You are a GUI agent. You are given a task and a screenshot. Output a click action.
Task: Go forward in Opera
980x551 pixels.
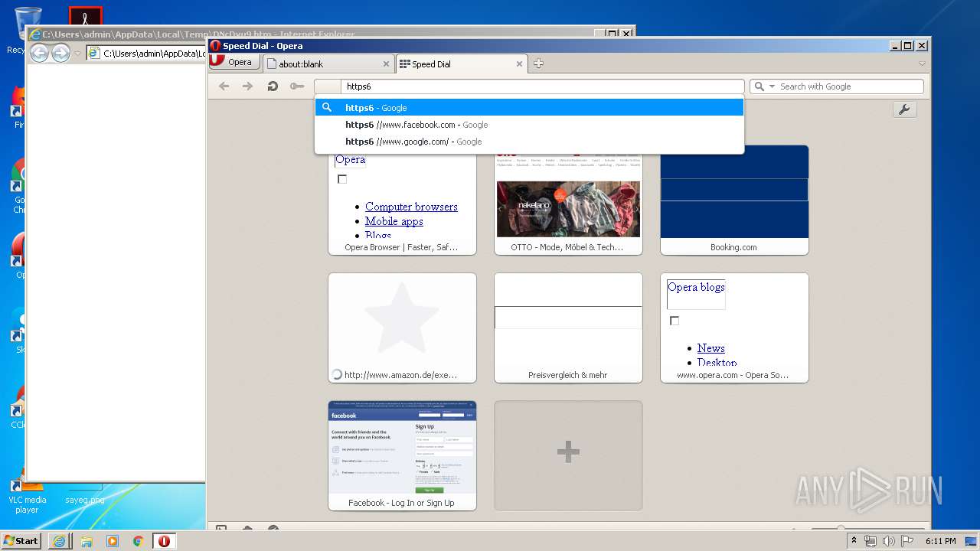pyautogui.click(x=247, y=86)
